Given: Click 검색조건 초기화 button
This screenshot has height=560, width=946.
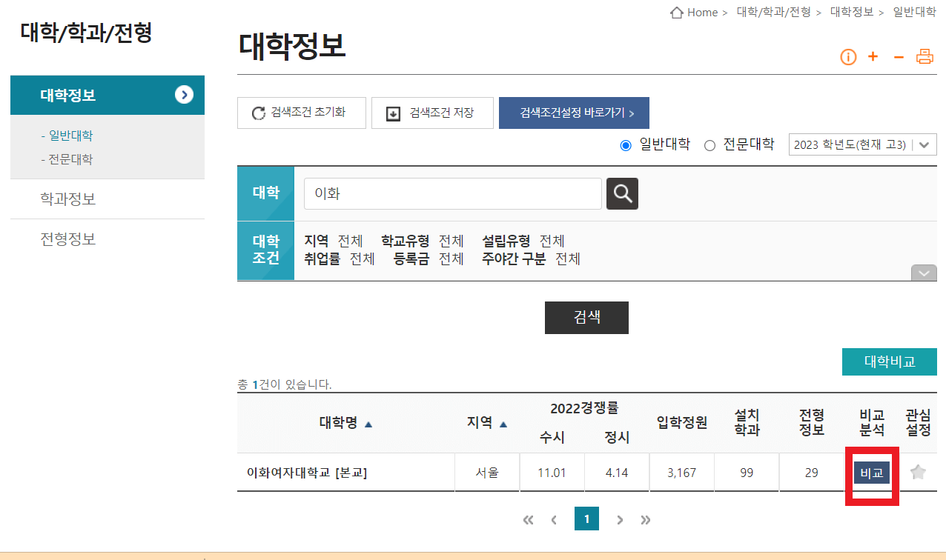Looking at the screenshot, I should [x=302, y=113].
